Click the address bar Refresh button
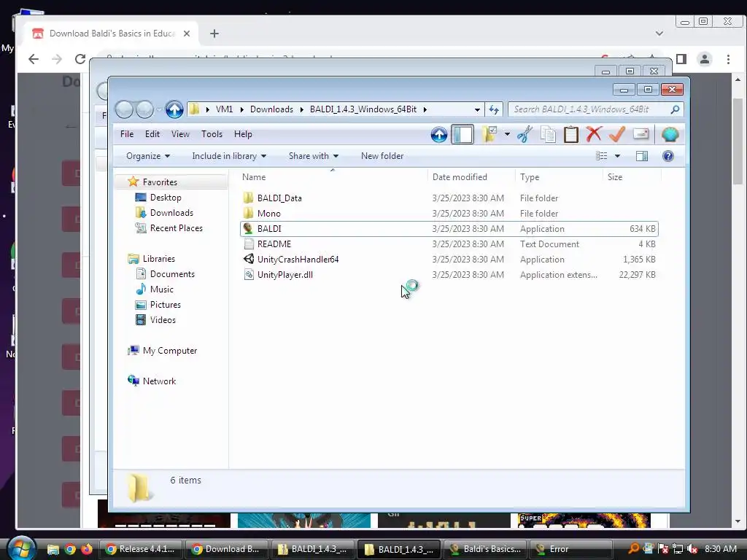The image size is (747, 560). pyautogui.click(x=494, y=109)
